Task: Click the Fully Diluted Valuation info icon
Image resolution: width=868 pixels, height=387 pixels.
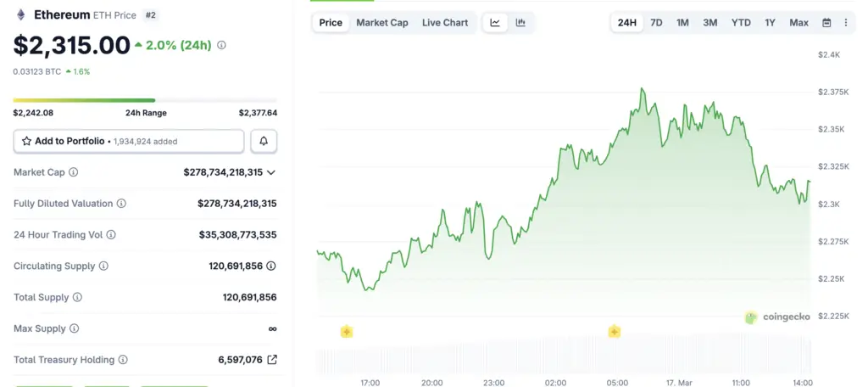Action: click(121, 204)
